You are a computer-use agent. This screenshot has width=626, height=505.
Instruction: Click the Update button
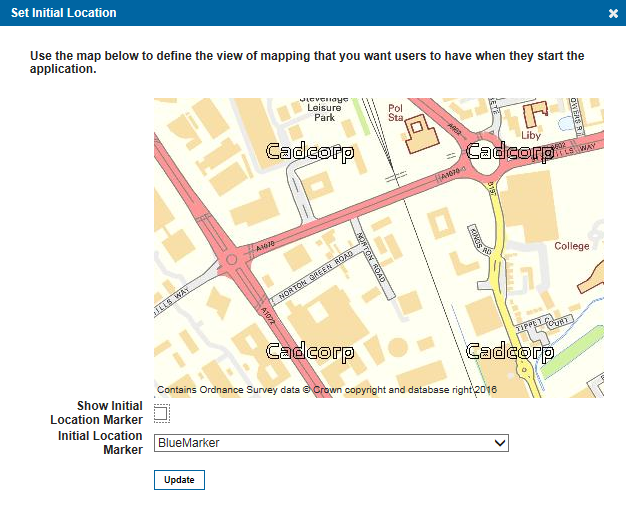click(179, 480)
